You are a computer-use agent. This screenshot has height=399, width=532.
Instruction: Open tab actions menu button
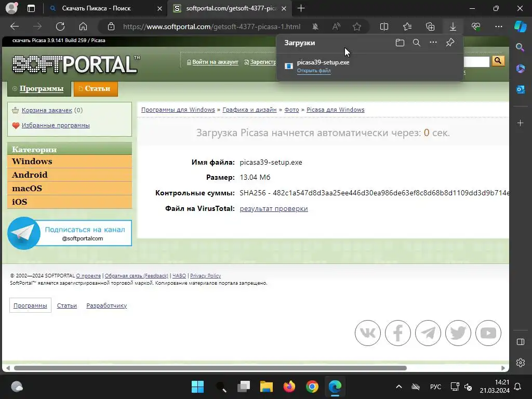31,8
